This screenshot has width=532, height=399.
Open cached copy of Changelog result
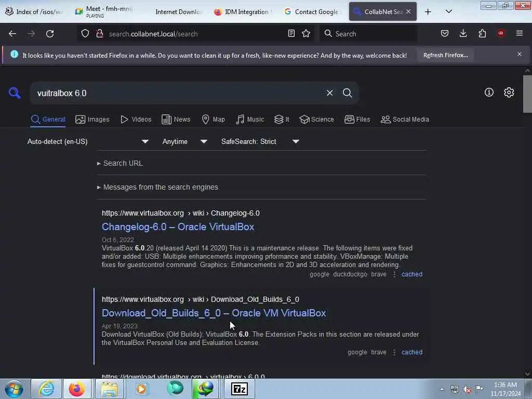(412, 274)
